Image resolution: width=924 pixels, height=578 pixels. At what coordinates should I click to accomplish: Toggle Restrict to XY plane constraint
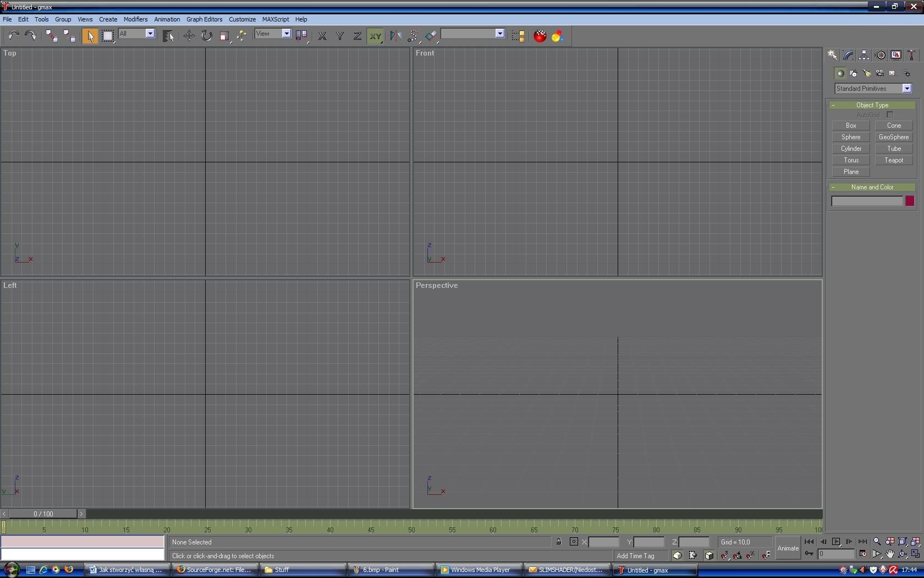coord(375,36)
